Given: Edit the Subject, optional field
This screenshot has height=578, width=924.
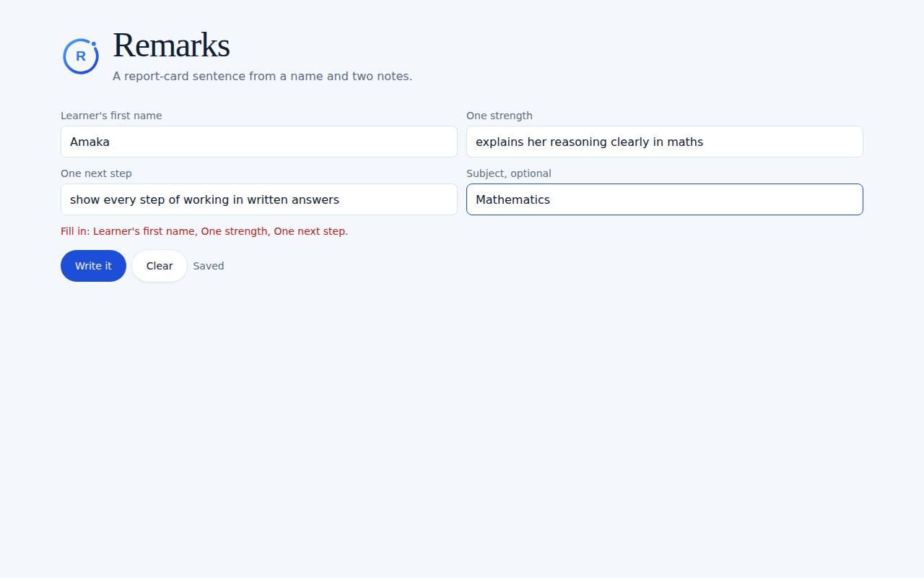Looking at the screenshot, I should pyautogui.click(x=665, y=199).
